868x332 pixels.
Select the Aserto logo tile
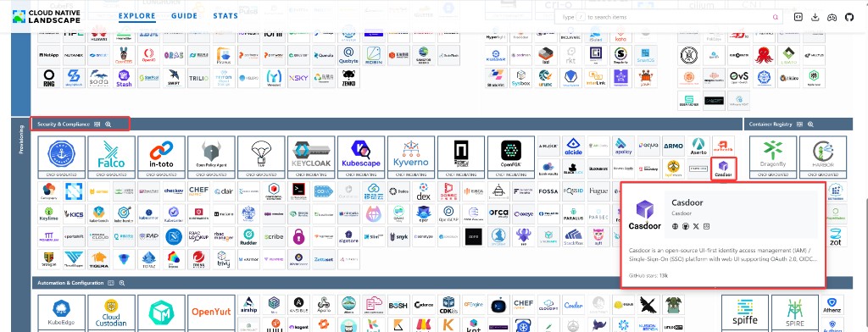698,146
